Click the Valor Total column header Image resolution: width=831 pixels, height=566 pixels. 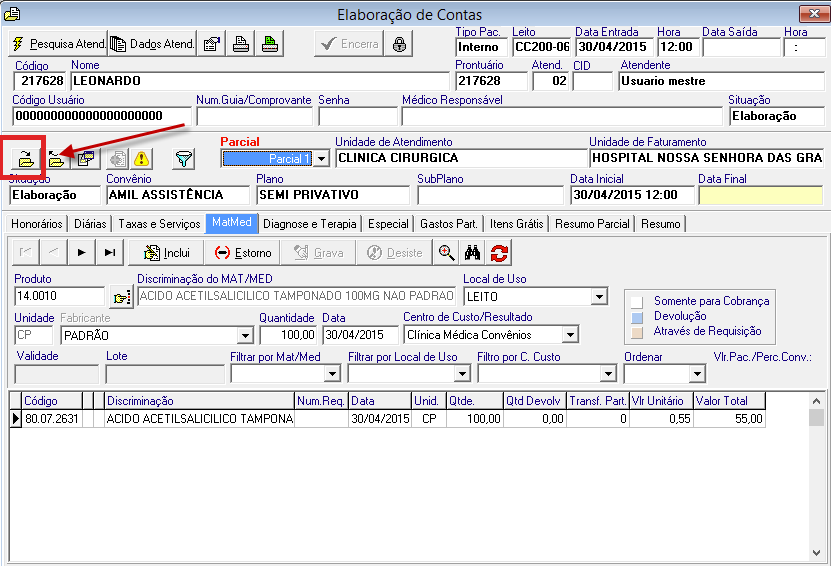(x=729, y=401)
